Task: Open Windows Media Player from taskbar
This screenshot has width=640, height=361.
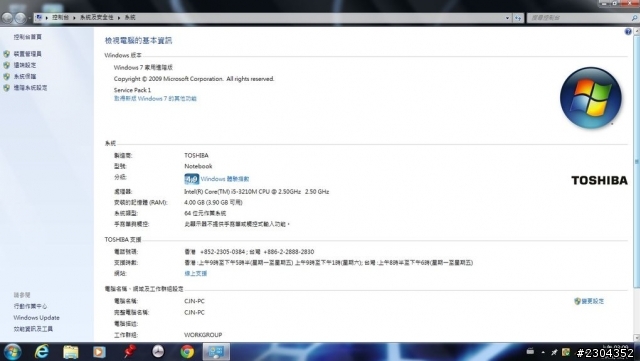Action: pos(99,352)
